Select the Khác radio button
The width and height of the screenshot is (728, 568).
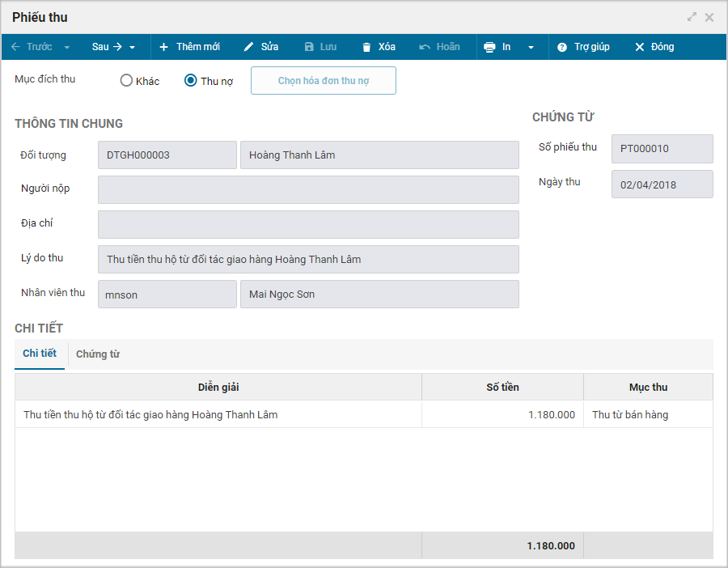click(126, 81)
